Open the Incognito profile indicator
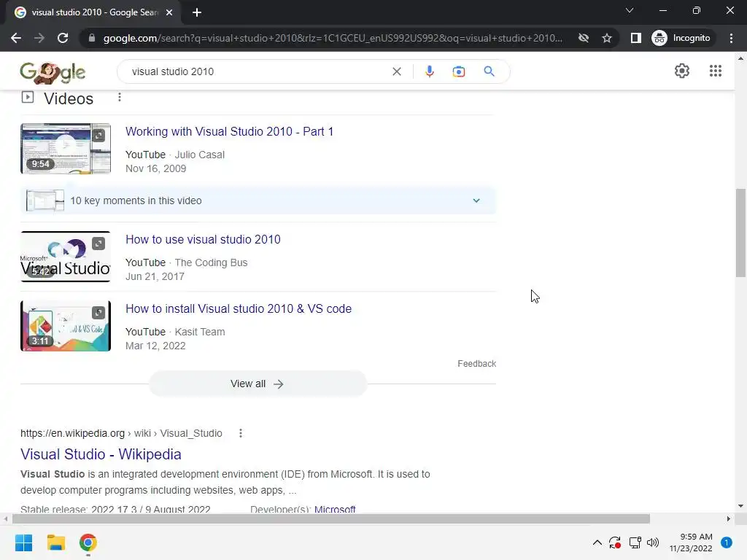This screenshot has height=560, width=747. point(681,38)
